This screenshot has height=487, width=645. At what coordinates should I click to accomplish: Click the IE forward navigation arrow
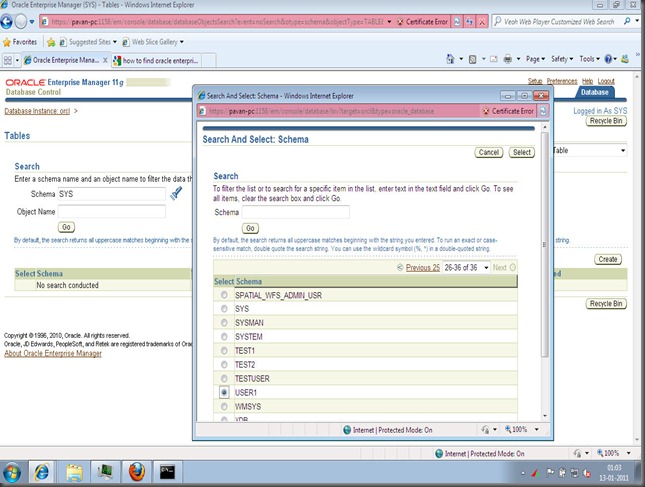pyautogui.click(x=21, y=21)
